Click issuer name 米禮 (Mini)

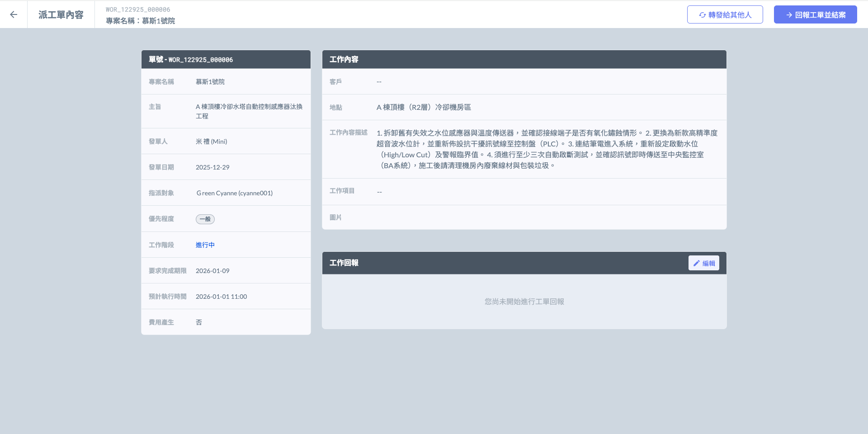[x=211, y=142]
